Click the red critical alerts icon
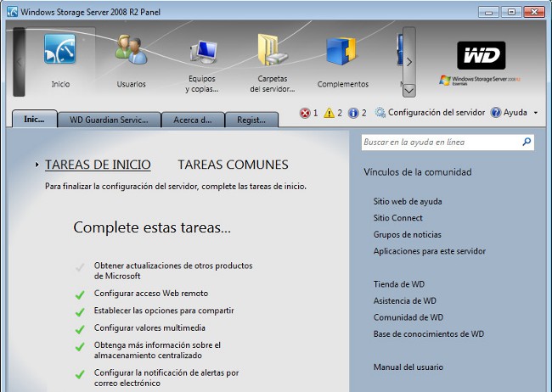Image resolution: width=552 pixels, height=392 pixels. [x=305, y=113]
